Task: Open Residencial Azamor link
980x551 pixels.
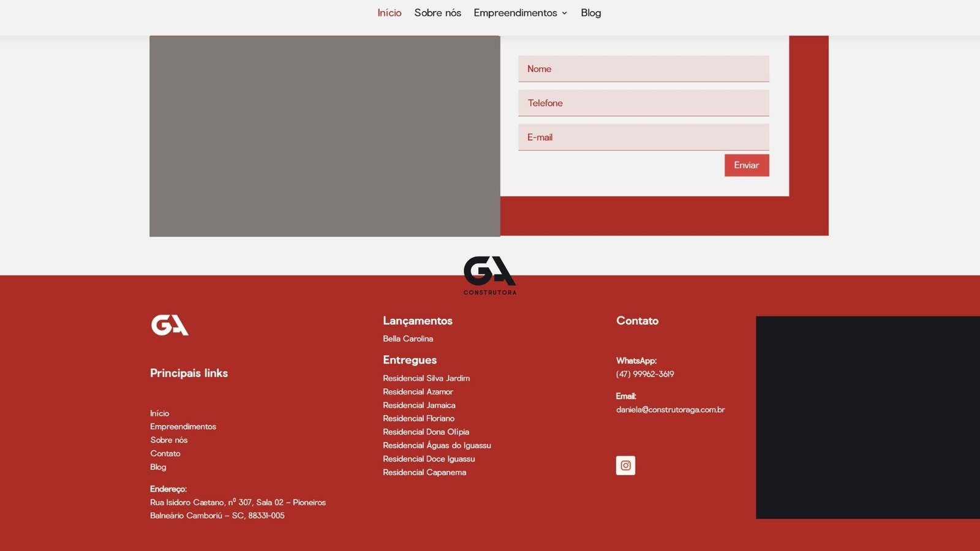Action: click(x=418, y=392)
